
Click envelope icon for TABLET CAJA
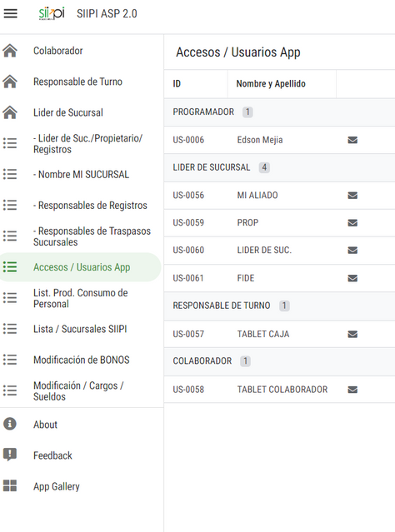click(x=352, y=334)
